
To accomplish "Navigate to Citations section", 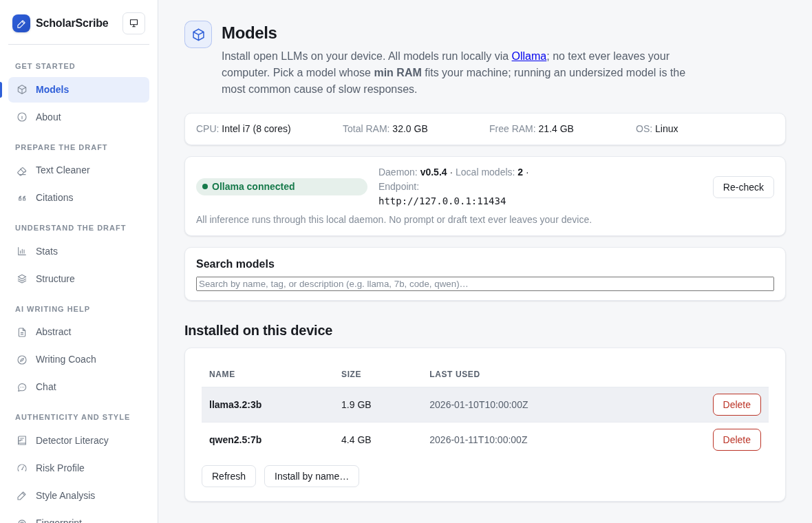I will pos(78,198).
